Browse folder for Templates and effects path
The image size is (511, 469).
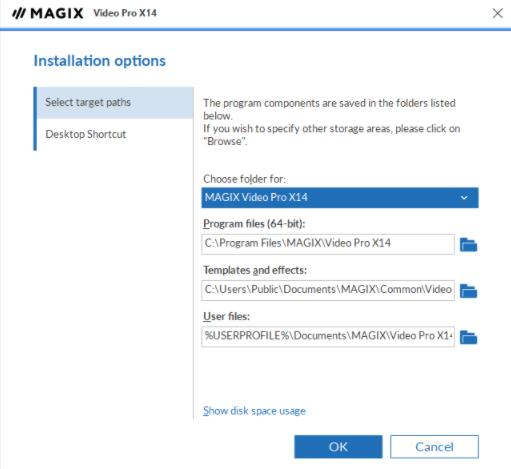[x=468, y=291]
